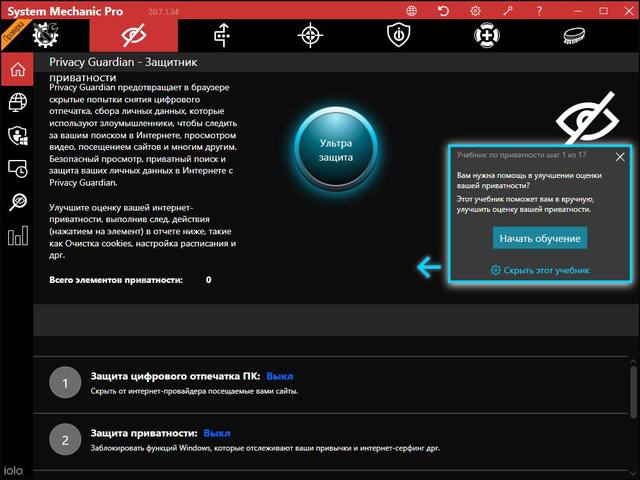Open crossed-eye magnifier sidebar item
This screenshot has width=640, height=480.
pos(16,202)
